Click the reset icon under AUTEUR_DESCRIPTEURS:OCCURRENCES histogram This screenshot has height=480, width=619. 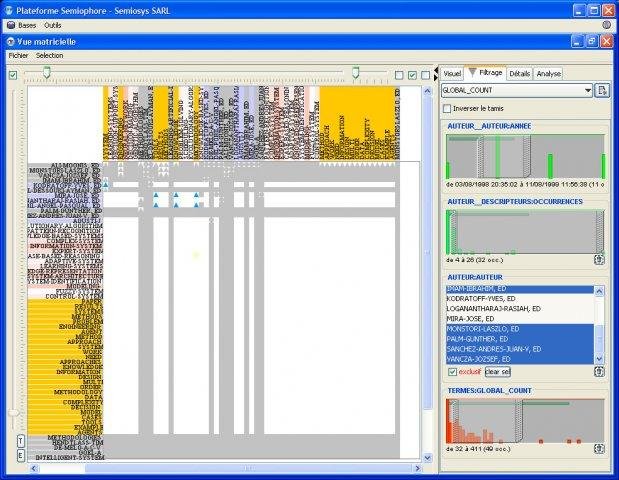click(599, 259)
